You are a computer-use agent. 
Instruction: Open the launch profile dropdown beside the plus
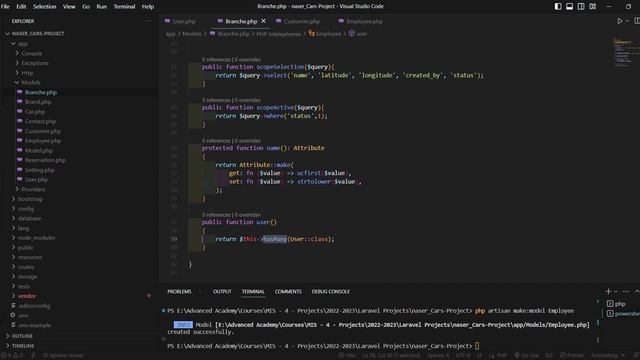pos(616,291)
